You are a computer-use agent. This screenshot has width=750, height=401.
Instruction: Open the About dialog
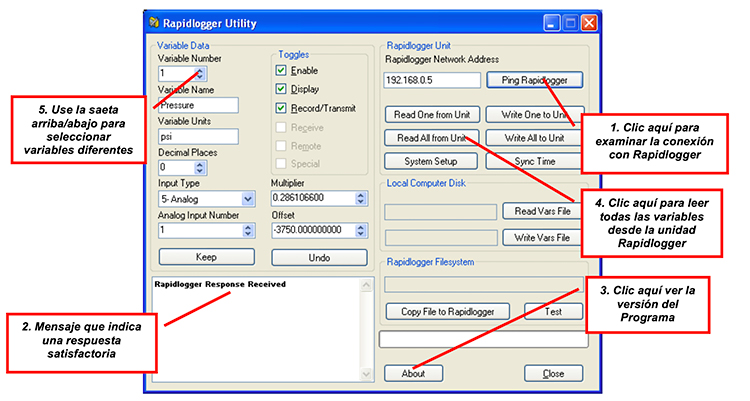click(413, 373)
